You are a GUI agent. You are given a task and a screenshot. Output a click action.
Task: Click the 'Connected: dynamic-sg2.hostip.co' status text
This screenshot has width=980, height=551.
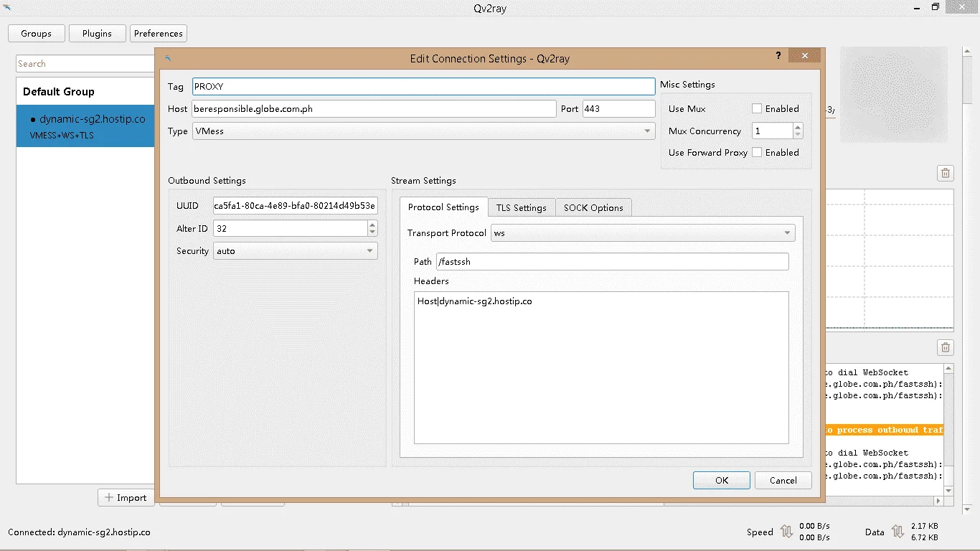click(79, 532)
